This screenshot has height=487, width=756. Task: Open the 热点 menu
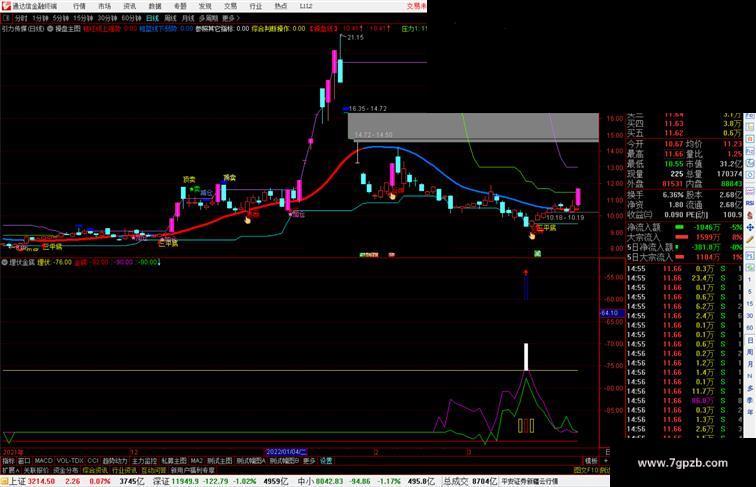coord(281,6)
